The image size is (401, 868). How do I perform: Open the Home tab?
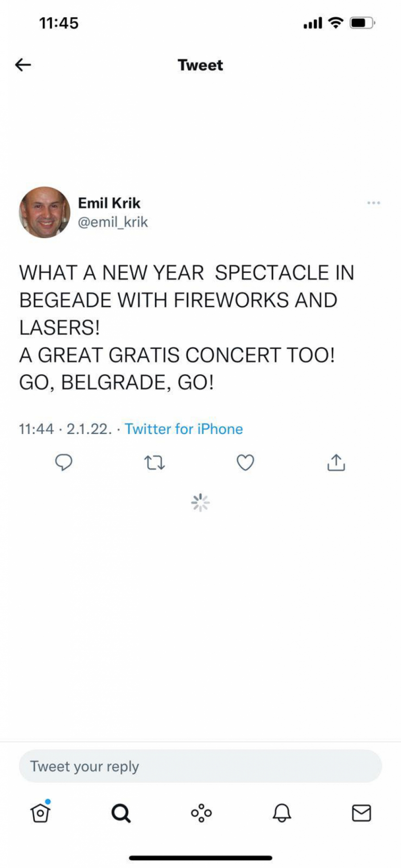click(40, 812)
